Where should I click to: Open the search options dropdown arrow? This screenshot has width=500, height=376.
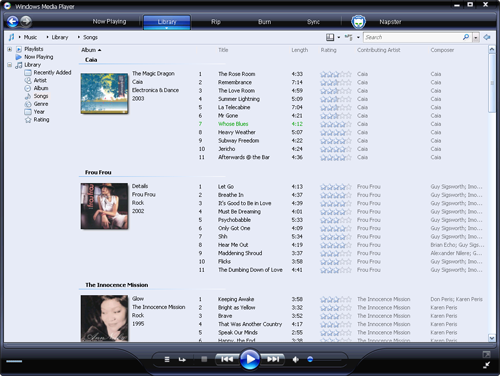(476, 37)
